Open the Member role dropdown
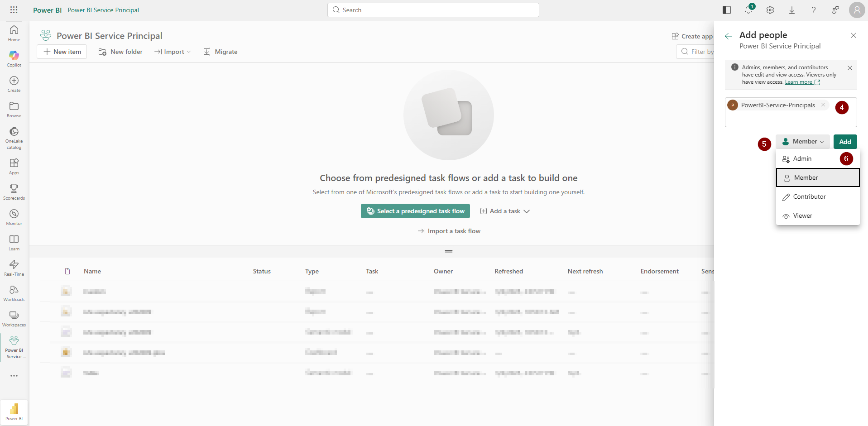The width and height of the screenshot is (868, 426). 803,142
